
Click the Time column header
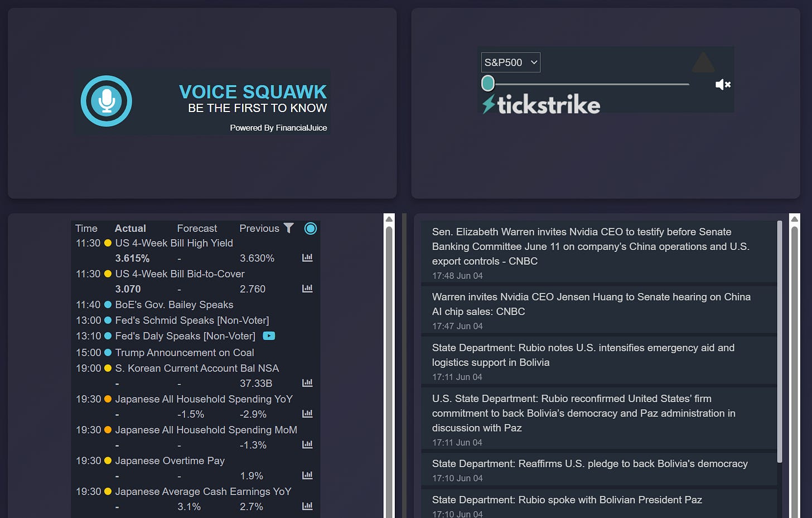pos(86,228)
